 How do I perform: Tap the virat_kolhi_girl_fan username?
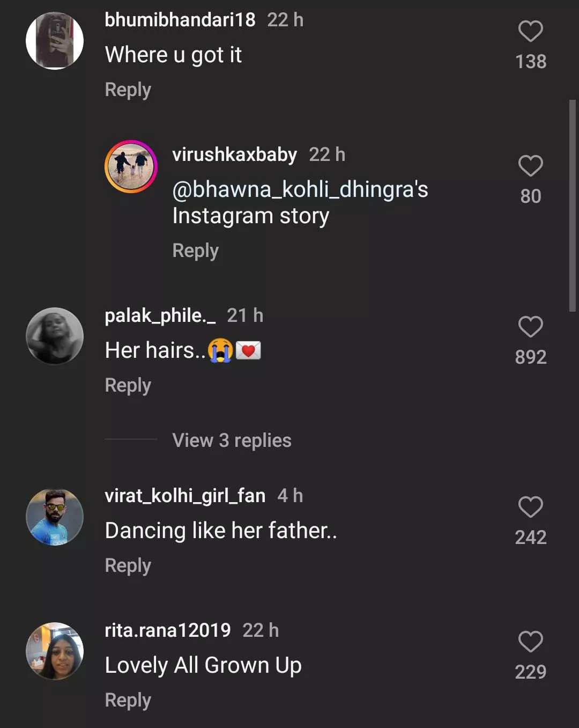point(185,496)
